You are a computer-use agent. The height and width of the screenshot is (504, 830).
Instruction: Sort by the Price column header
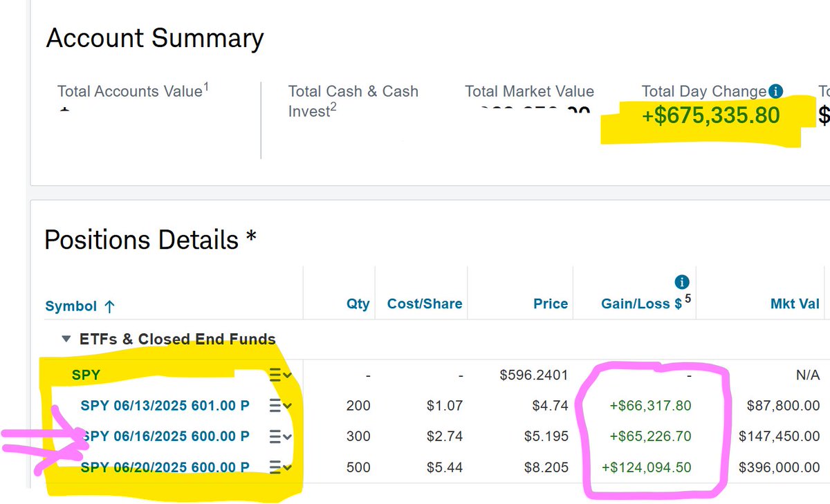(x=551, y=304)
